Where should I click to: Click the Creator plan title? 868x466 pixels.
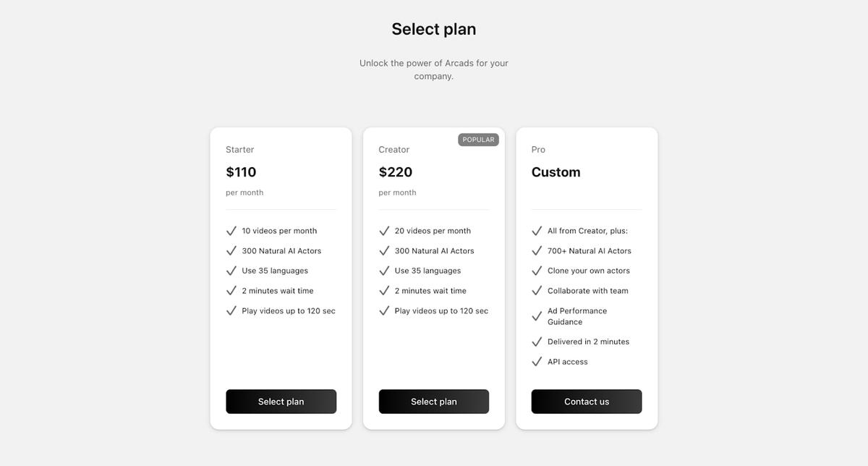[393, 149]
